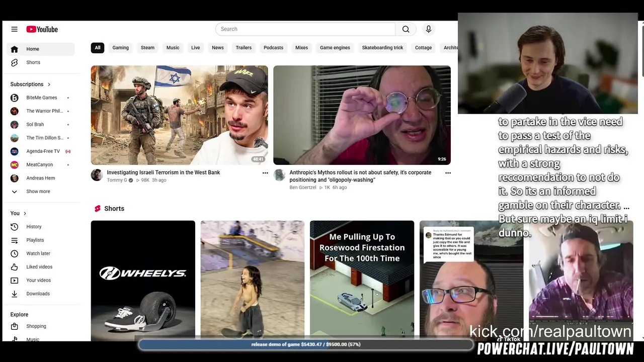Click MeatCanyon channel avatar
This screenshot has height=362, width=644.
point(14,164)
